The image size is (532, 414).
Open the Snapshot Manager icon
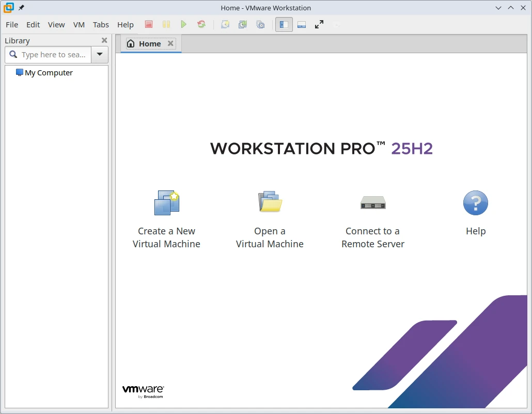(260, 24)
